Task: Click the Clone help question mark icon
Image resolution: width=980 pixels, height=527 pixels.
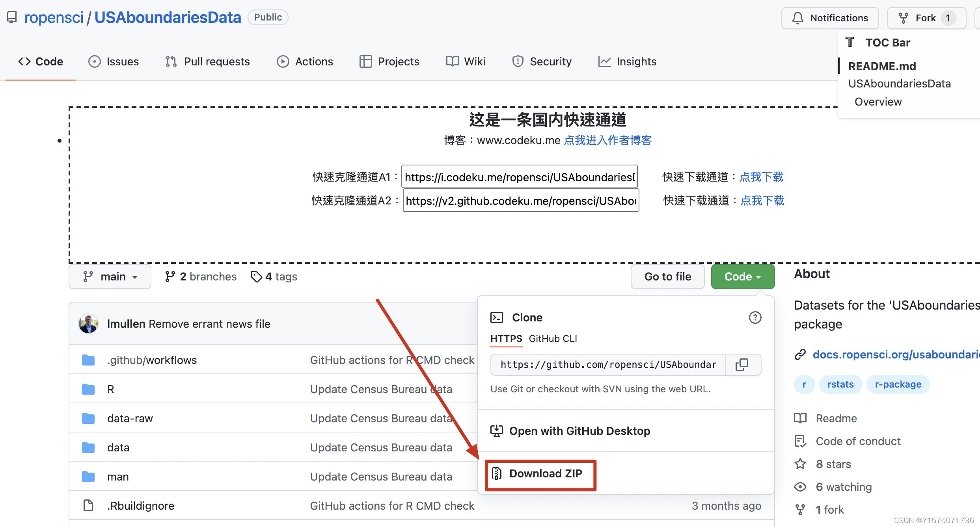Action: click(x=755, y=317)
